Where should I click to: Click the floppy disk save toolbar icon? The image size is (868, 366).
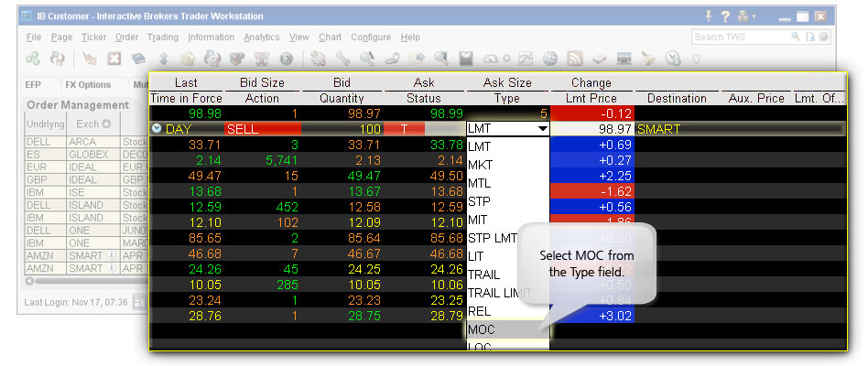(x=467, y=58)
